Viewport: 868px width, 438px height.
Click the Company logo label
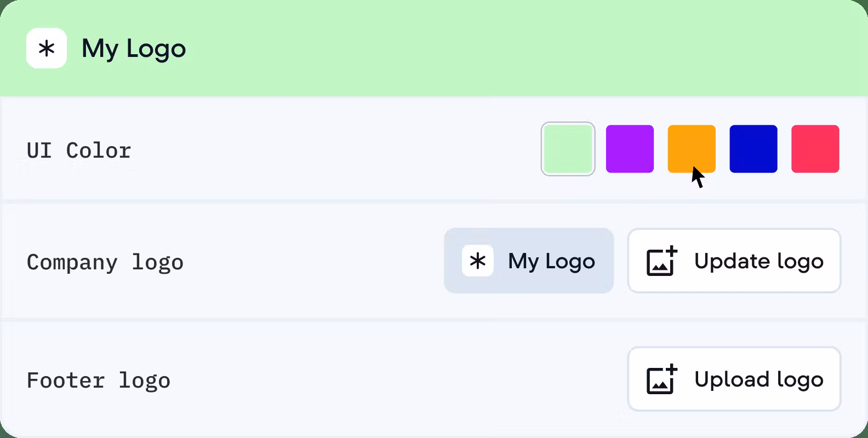pyautogui.click(x=105, y=262)
